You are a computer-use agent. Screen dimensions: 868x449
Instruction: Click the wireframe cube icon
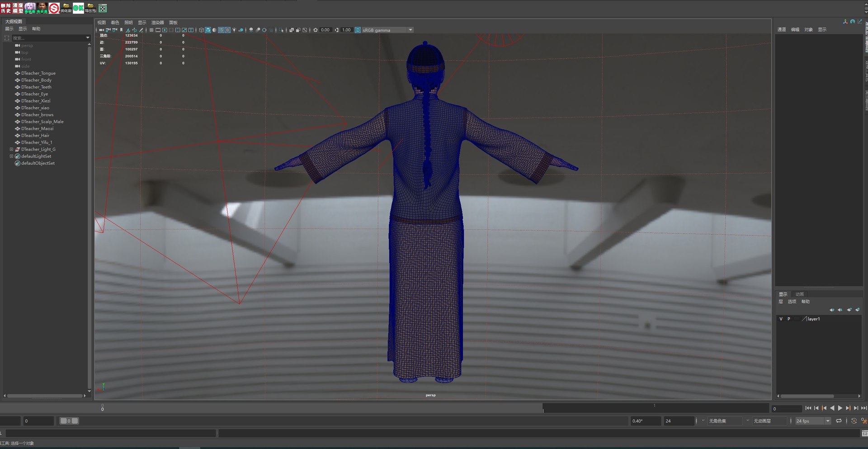[x=201, y=30]
